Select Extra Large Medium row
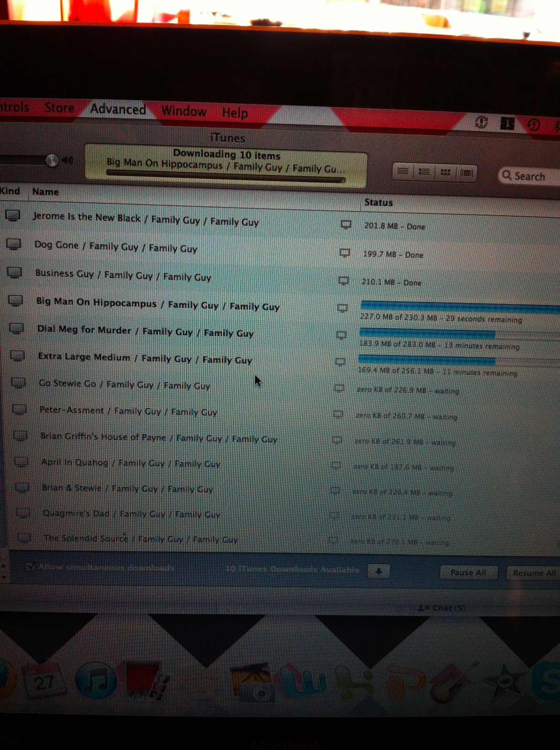The height and width of the screenshot is (750, 560). (280, 360)
